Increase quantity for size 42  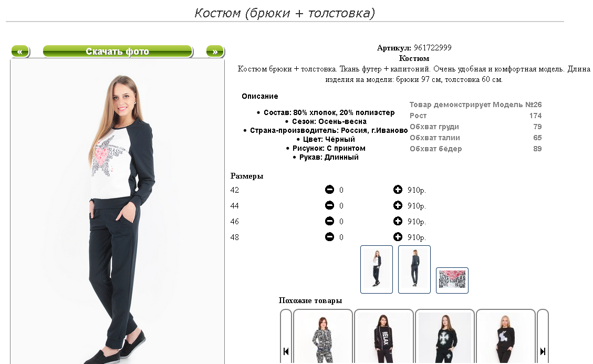(x=398, y=190)
